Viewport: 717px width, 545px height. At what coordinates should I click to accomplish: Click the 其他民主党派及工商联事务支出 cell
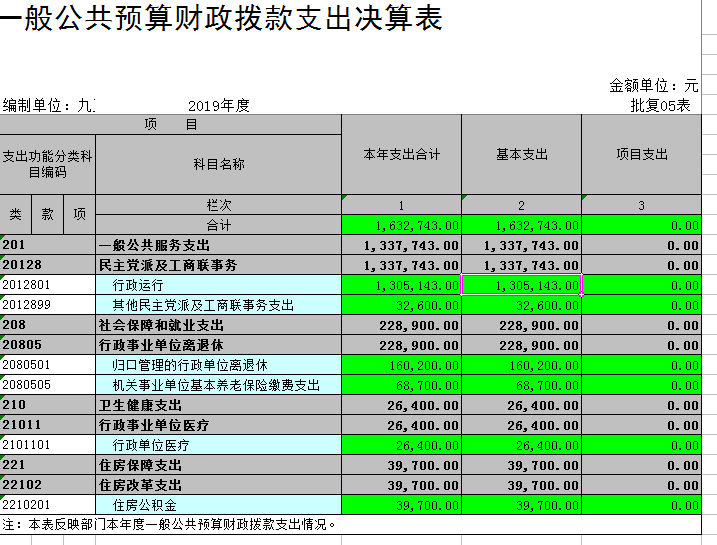click(x=218, y=305)
